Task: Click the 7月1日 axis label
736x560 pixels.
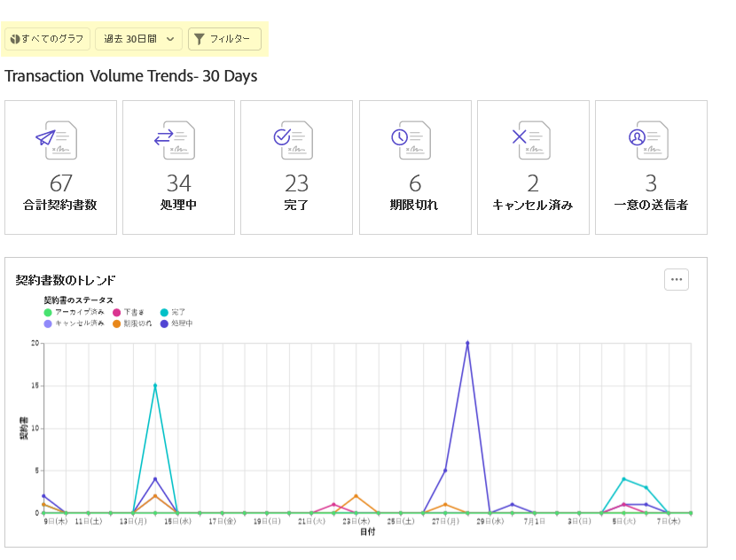Action: point(534,522)
